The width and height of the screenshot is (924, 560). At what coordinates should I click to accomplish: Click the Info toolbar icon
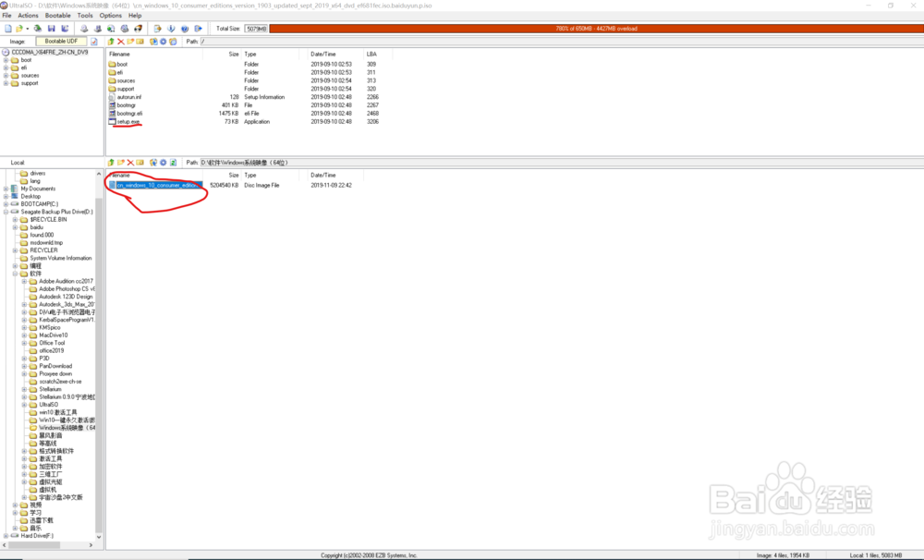(171, 29)
